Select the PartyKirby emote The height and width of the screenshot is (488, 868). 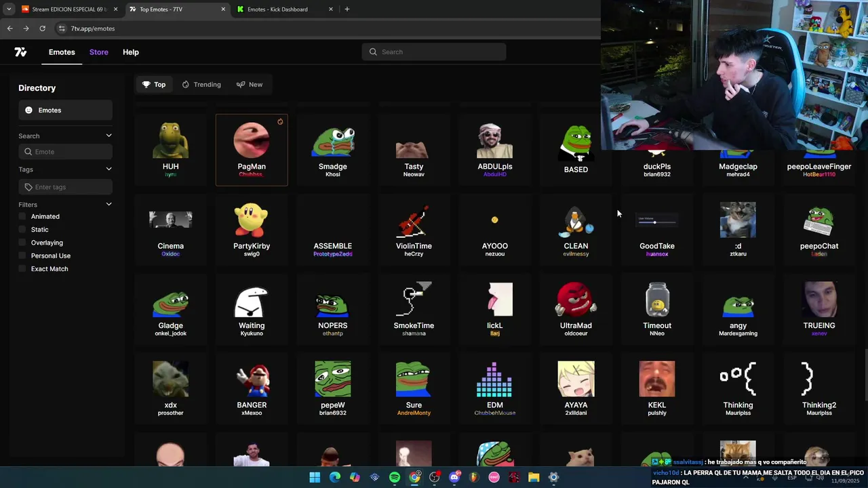click(x=252, y=230)
